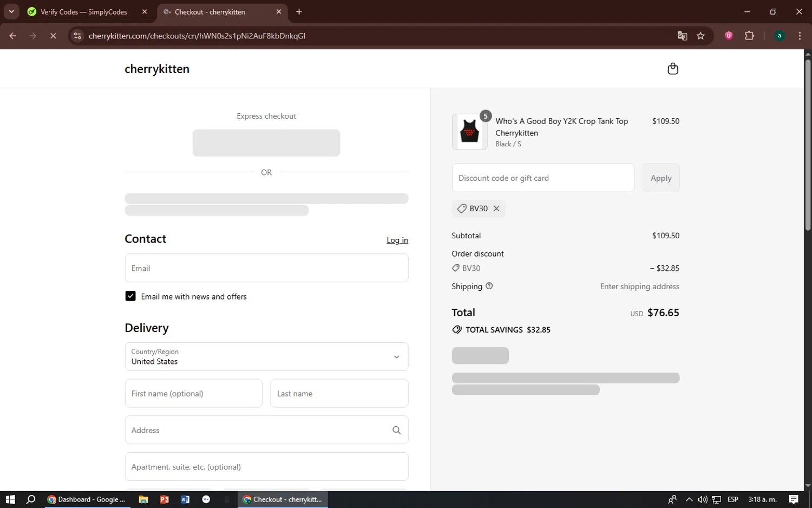812x508 pixels.
Task: Open the Windows notification center
Action: [x=794, y=499]
